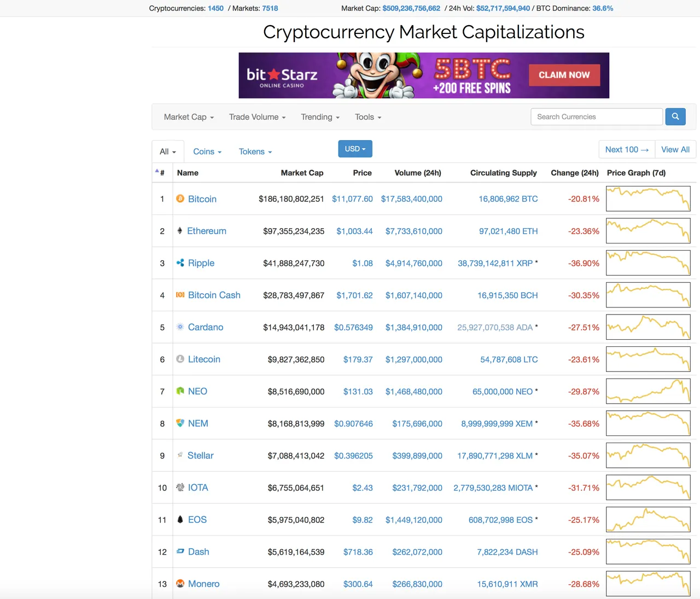Click the Ethereum logo icon

(x=179, y=231)
